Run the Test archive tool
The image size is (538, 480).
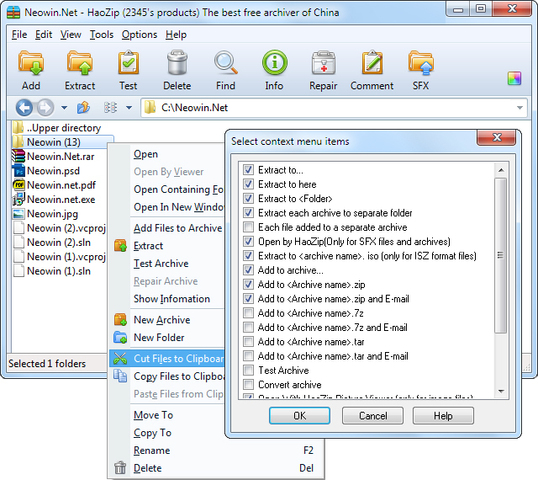click(128, 63)
